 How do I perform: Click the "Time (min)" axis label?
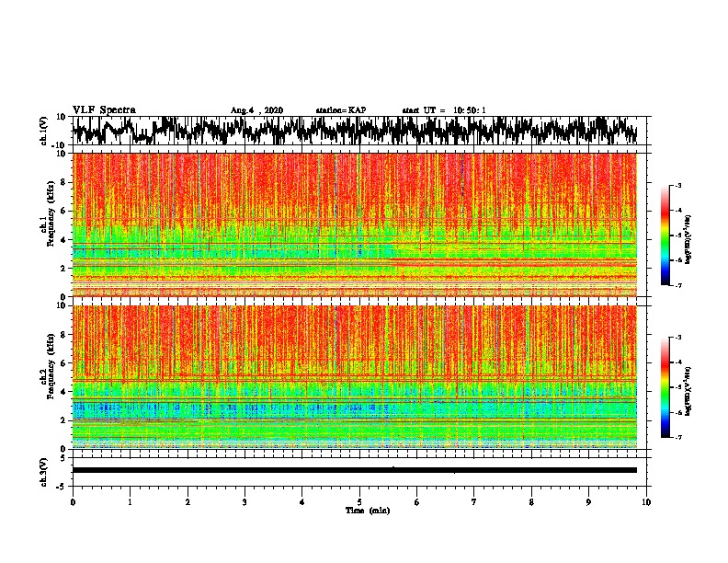pos(368,511)
